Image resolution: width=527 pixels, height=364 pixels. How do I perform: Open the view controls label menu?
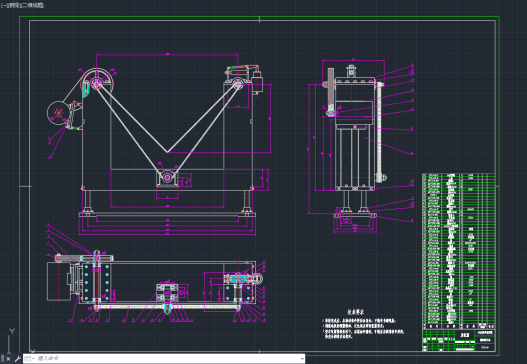pos(13,5)
